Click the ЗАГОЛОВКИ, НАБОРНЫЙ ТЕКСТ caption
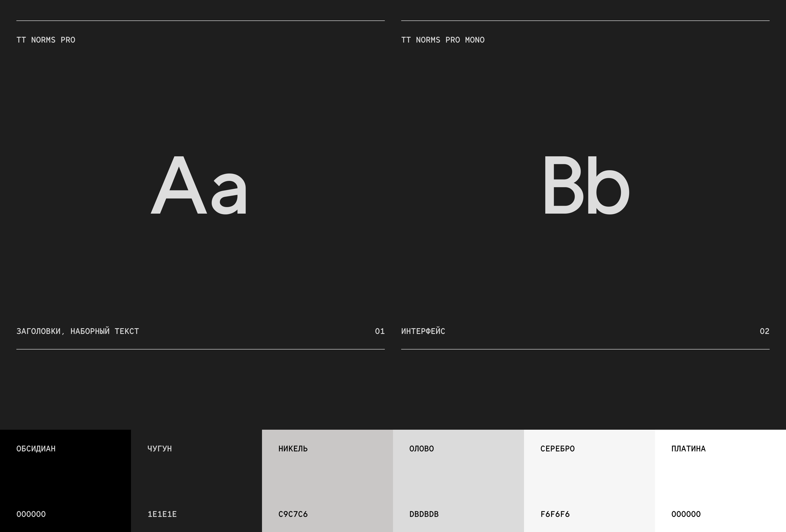The image size is (786, 532). coord(78,331)
